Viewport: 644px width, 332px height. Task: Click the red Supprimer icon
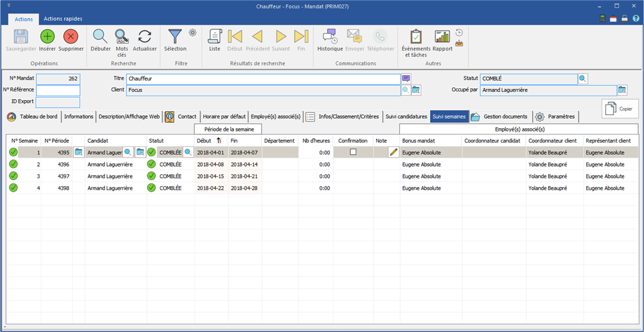pyautogui.click(x=70, y=36)
